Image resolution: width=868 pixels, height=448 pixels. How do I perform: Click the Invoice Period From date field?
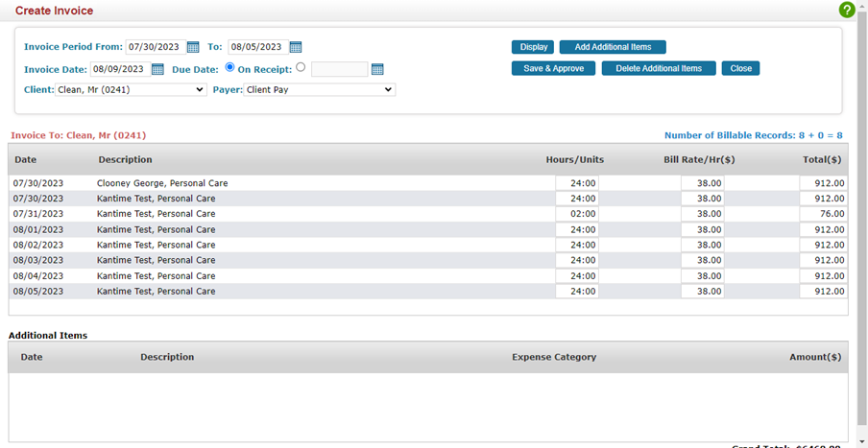(x=155, y=47)
